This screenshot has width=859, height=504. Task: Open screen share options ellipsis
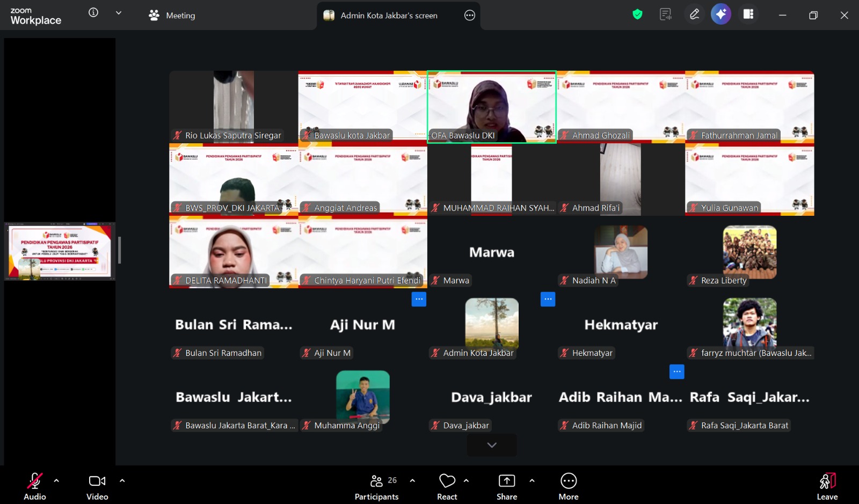pyautogui.click(x=470, y=16)
